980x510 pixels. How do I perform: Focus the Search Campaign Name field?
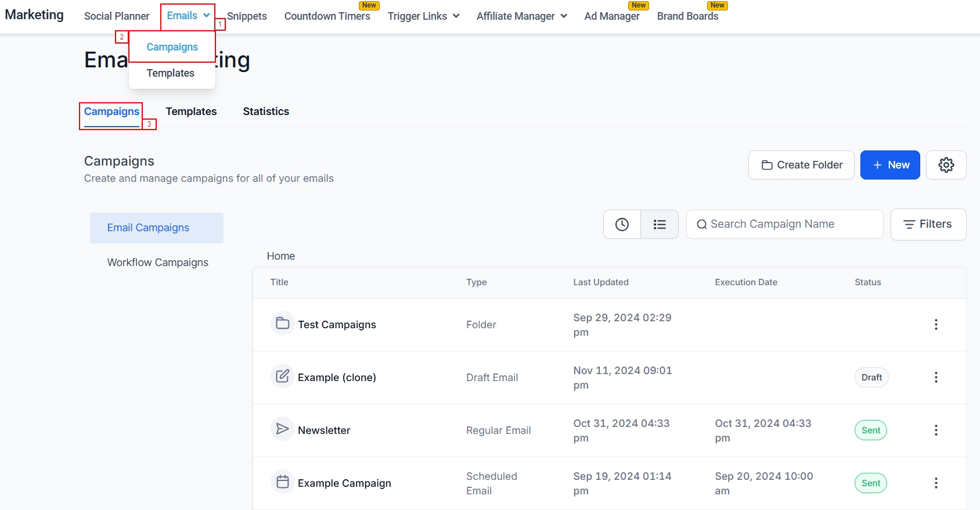click(784, 224)
